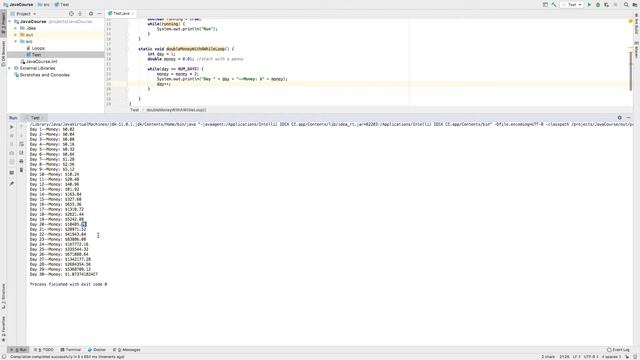Open the Project Structure icon at top-right

[x=635, y=4]
